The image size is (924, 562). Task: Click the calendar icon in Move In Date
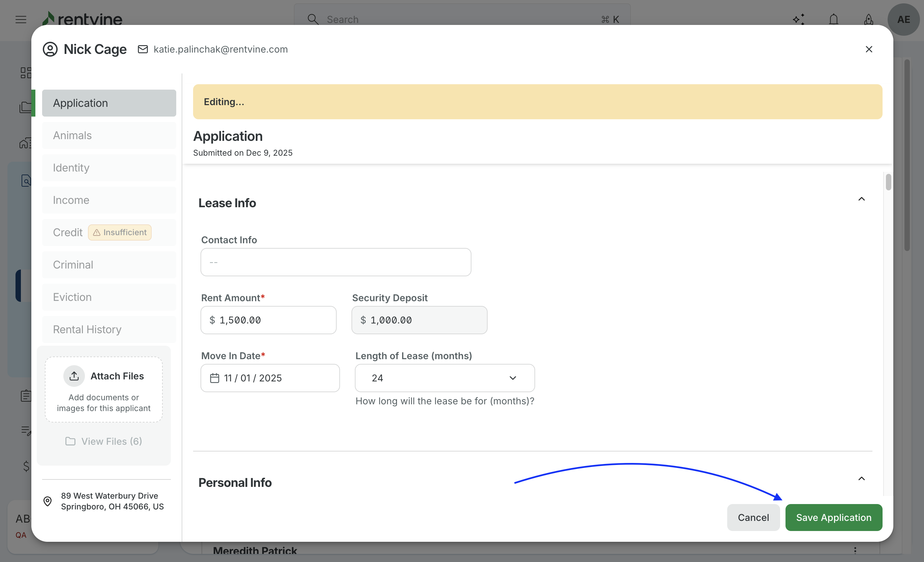coord(215,378)
